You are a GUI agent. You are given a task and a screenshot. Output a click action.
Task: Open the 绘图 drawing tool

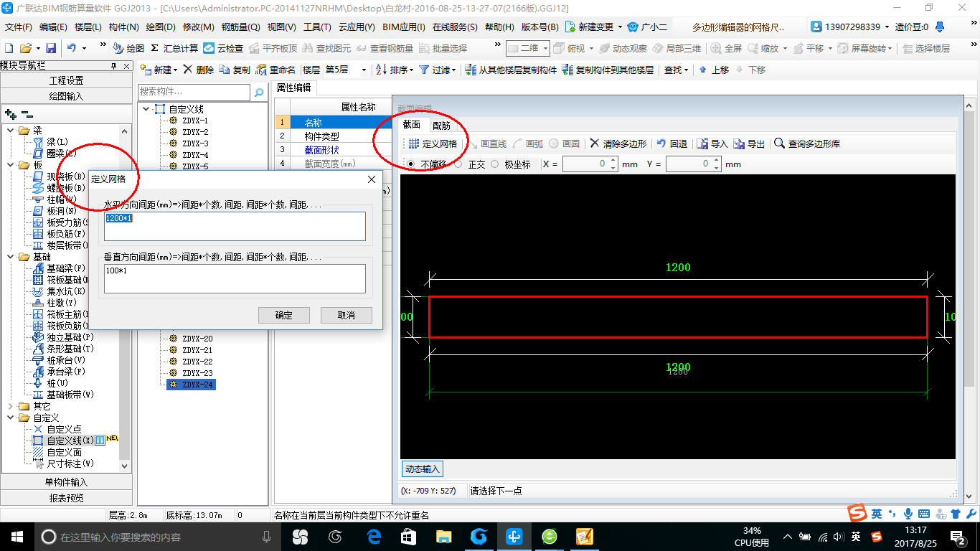click(x=129, y=48)
